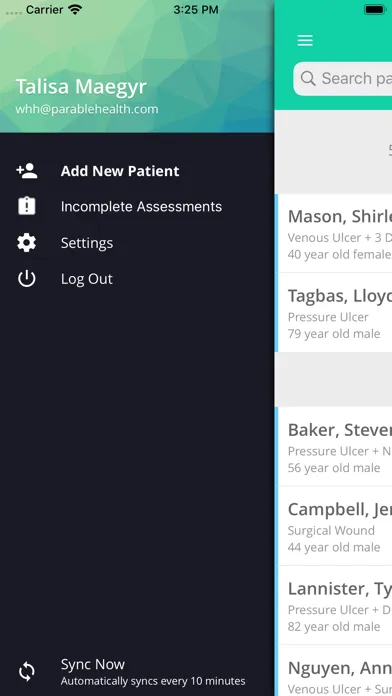392x696 pixels.
Task: Select Log Out text
Action: [x=87, y=279]
